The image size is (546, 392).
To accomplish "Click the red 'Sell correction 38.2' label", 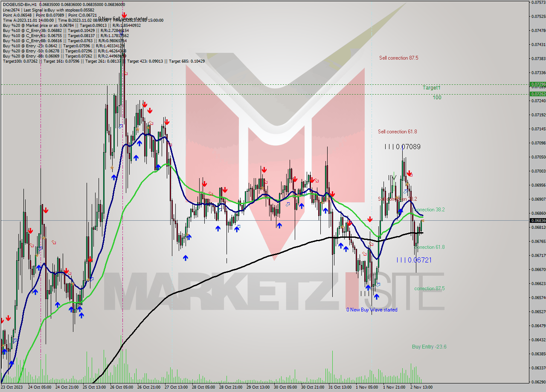I will point(398,199).
